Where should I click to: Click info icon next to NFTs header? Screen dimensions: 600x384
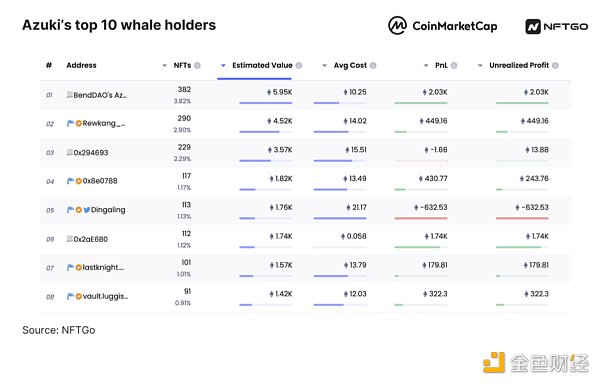(x=197, y=65)
